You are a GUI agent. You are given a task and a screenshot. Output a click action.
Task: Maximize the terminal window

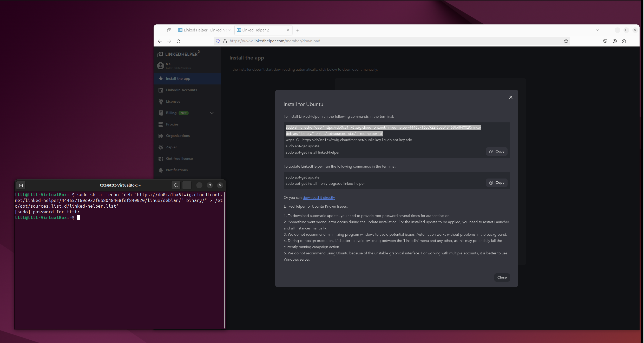tap(210, 185)
